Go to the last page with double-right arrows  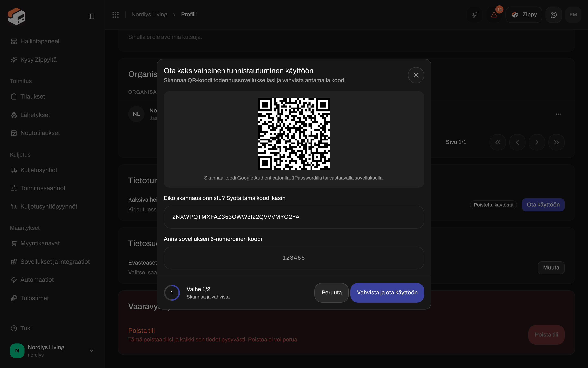coord(556,142)
